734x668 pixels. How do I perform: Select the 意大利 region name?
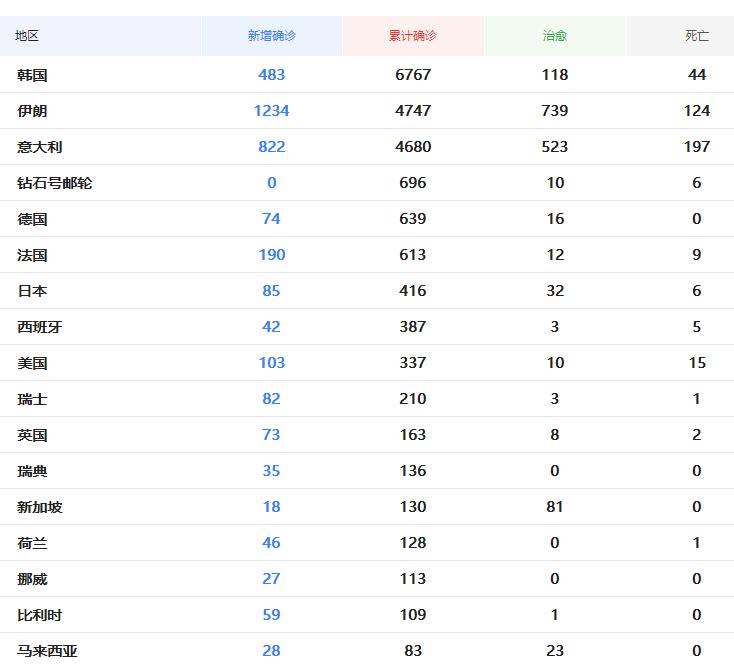(x=40, y=147)
